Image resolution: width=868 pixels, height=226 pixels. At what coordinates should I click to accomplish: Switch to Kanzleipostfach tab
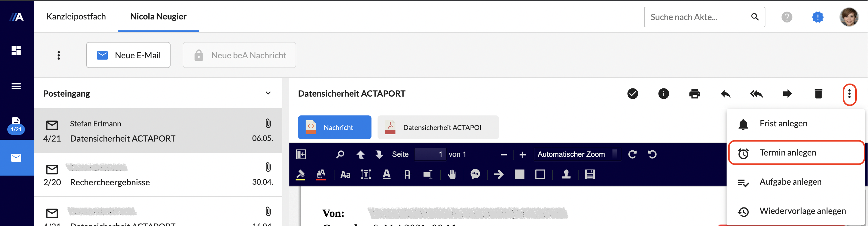click(76, 16)
